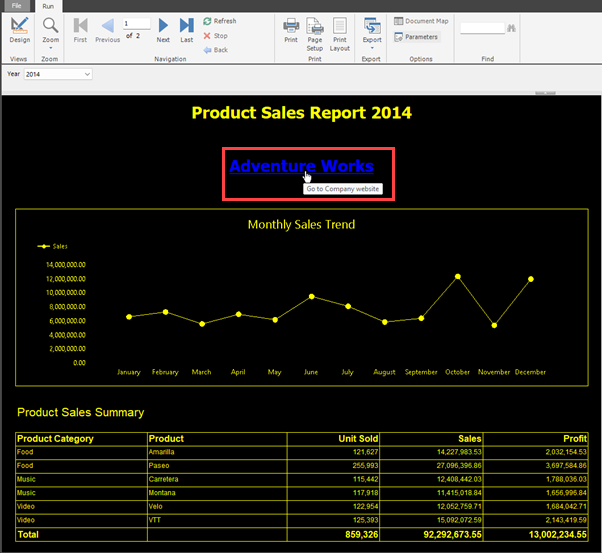Open the Zoom tool
Screen dimensions: 602x553
click(50, 30)
